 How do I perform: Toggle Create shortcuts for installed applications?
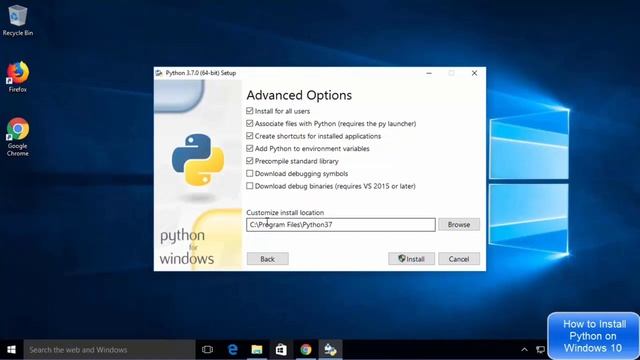(250, 136)
